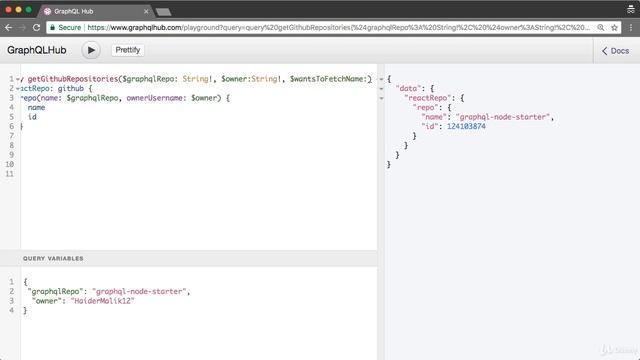Viewport: 640px width, 360px height.
Task: Open the zoom magnifier icon in the address bar
Action: point(601,27)
